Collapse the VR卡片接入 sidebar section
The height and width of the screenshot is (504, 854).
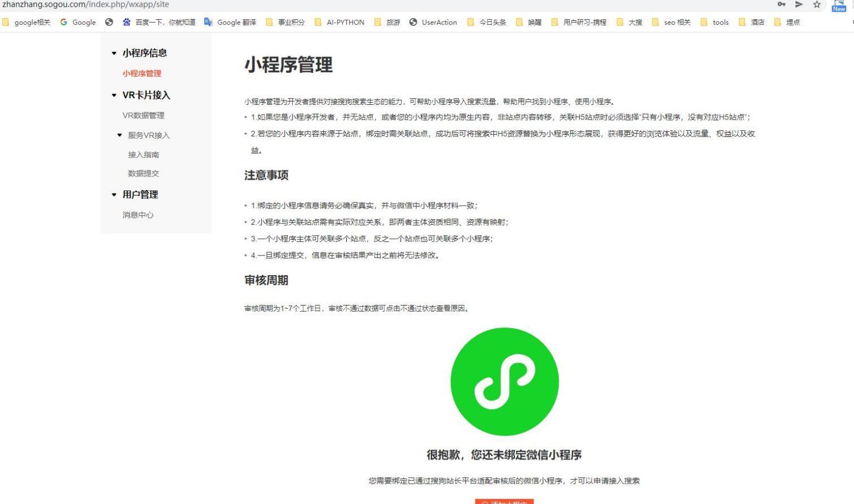114,95
